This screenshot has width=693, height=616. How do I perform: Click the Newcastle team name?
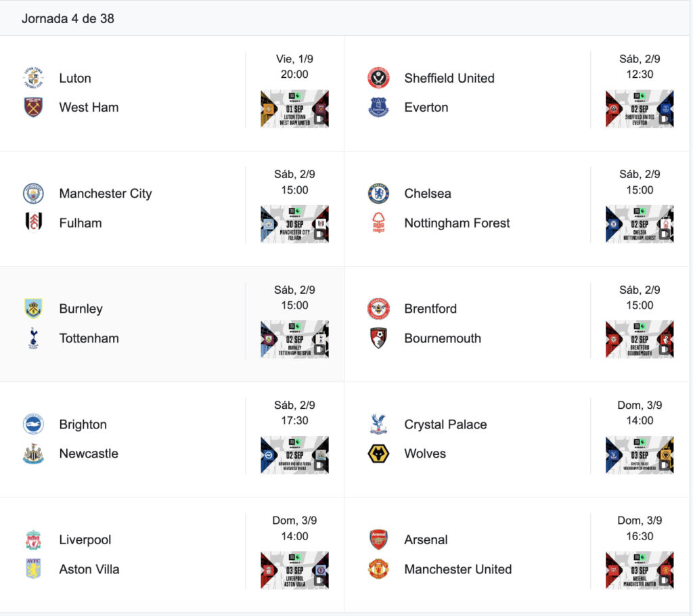tap(89, 454)
